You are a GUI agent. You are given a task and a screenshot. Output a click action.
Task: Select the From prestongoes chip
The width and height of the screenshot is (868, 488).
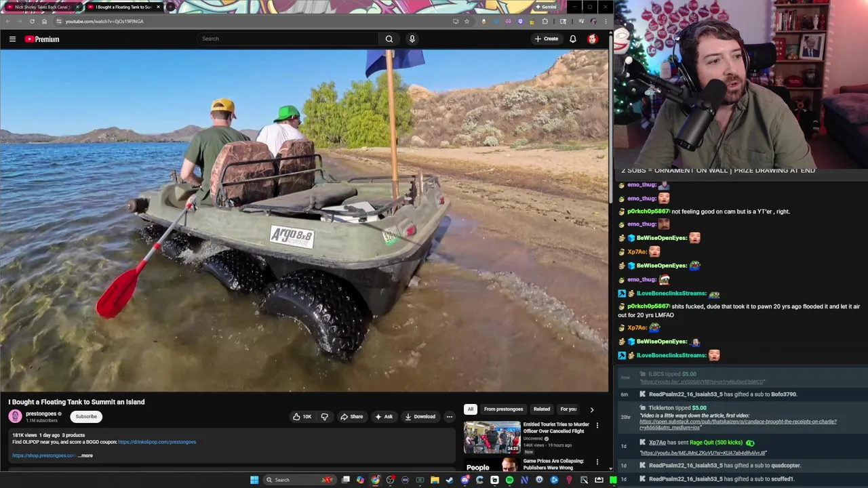coord(503,409)
